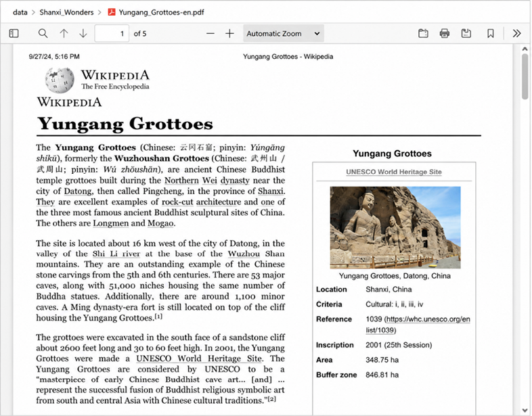The image size is (532, 416).
Task: Click the page number input field
Action: coord(112,34)
